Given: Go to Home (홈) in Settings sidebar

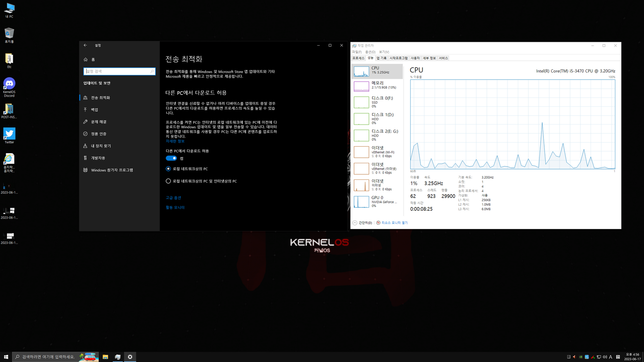Looking at the screenshot, I should click(x=119, y=60).
